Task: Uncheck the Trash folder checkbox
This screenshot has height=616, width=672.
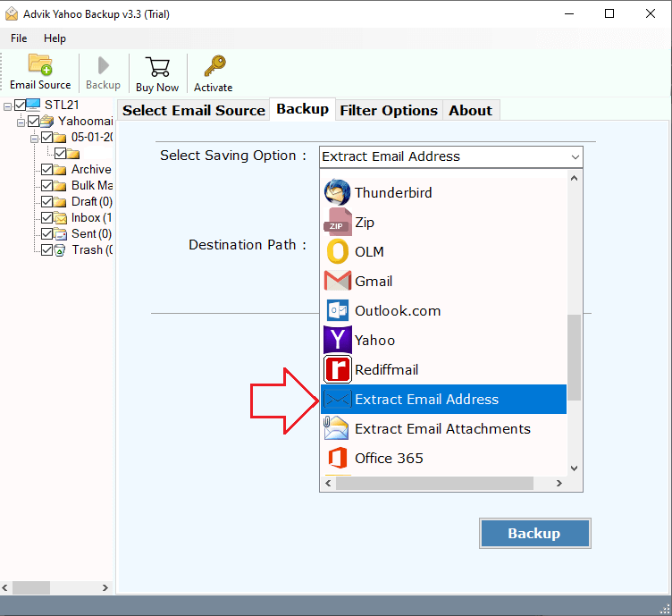Action: click(x=46, y=250)
